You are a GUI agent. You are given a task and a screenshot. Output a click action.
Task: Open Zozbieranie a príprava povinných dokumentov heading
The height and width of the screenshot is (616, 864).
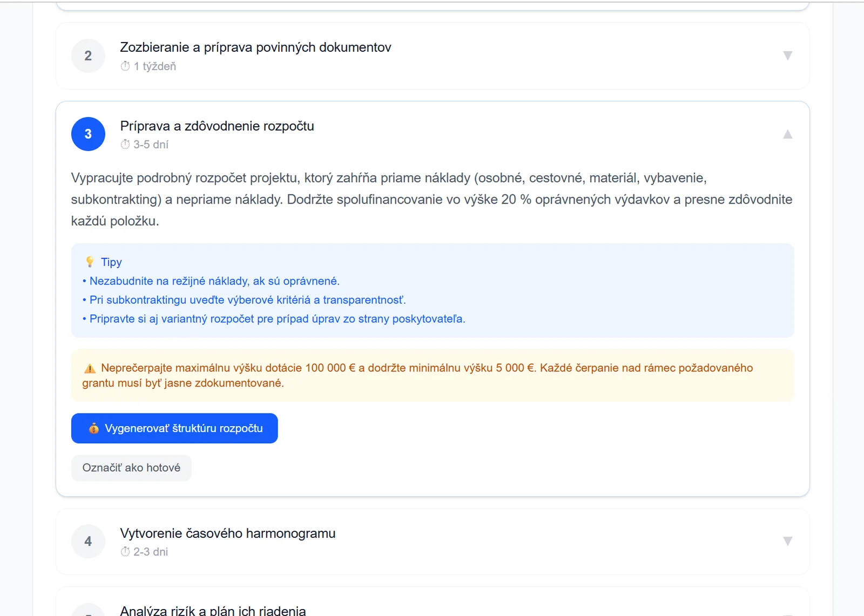255,48
